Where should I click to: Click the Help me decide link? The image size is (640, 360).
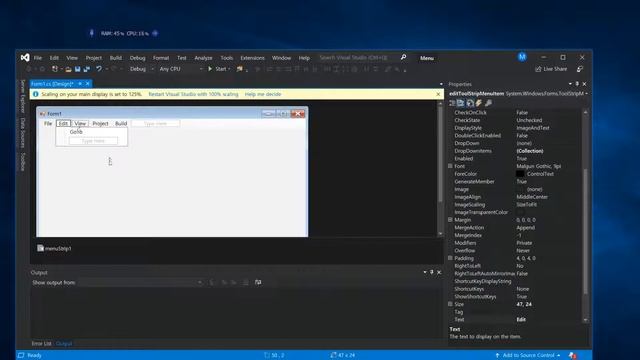pos(263,94)
